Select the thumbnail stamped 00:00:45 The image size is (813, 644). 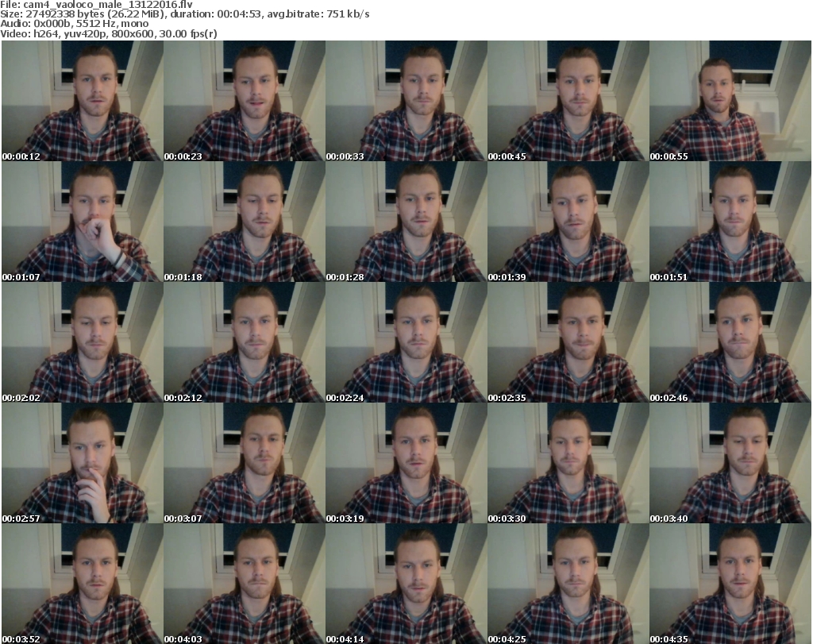pos(568,101)
